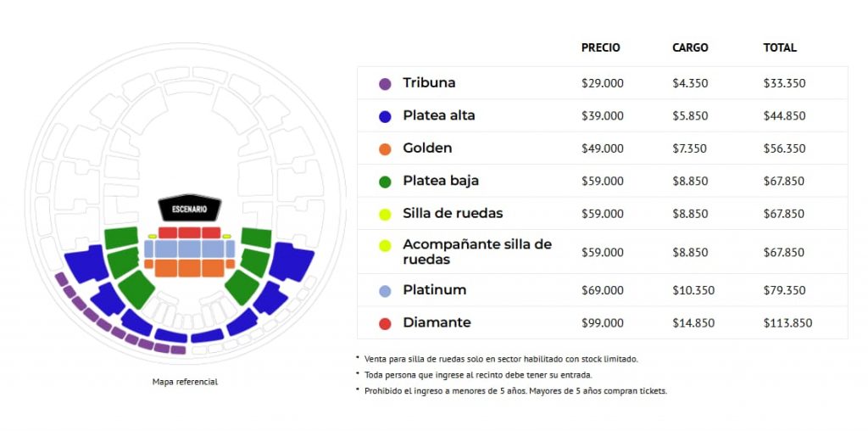Click the PRECIO column header
The image size is (868, 431).
[600, 48]
